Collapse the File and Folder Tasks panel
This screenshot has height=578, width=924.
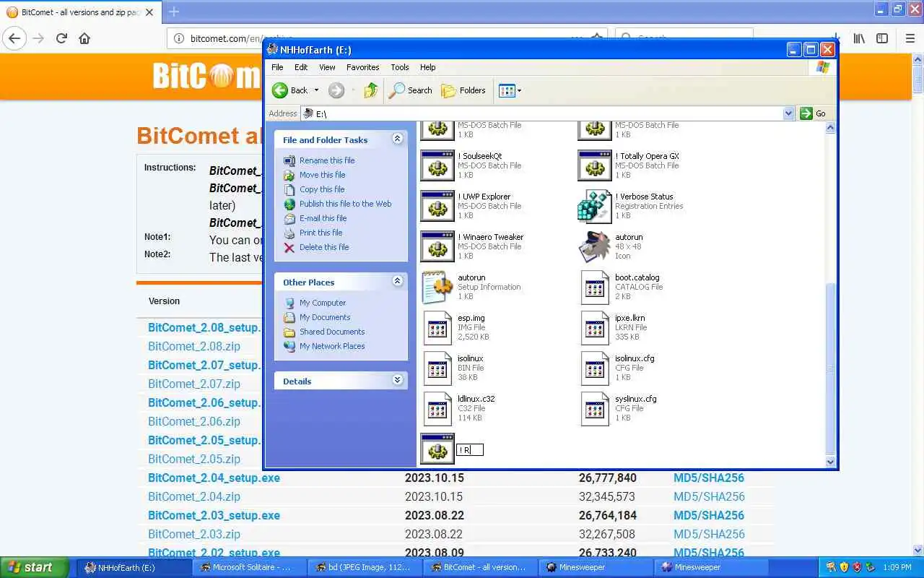(x=397, y=139)
